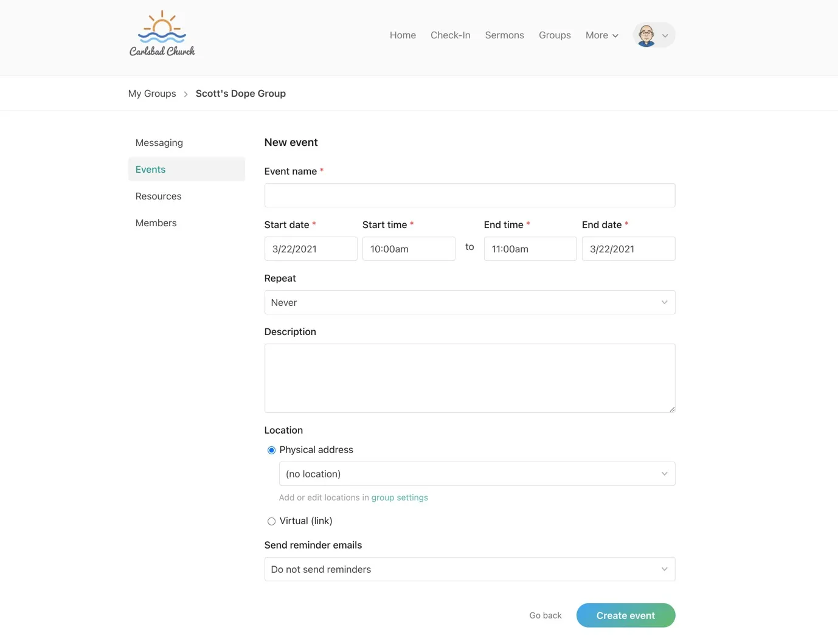Go to the Sermons page
Viewport: 838px width, 644px height.
coord(504,35)
